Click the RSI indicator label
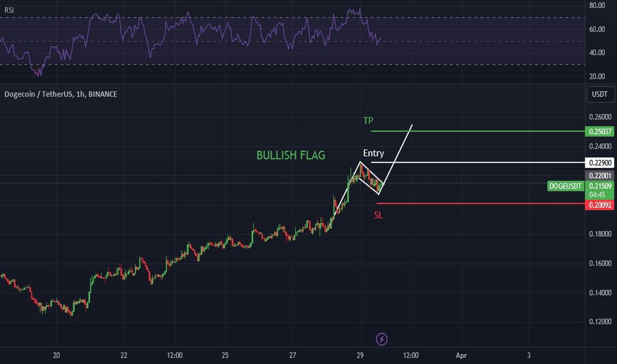 [9, 10]
